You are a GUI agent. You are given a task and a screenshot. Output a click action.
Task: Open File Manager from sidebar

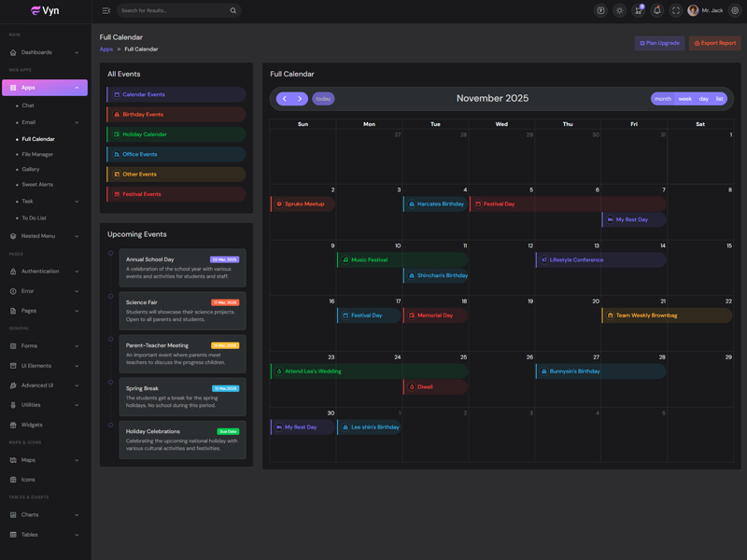(37, 154)
